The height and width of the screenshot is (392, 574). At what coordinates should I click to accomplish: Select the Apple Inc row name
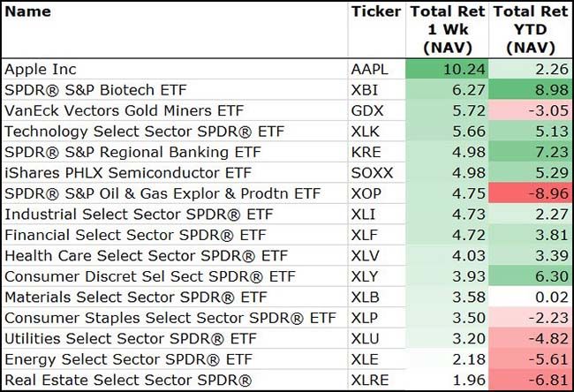coord(41,69)
